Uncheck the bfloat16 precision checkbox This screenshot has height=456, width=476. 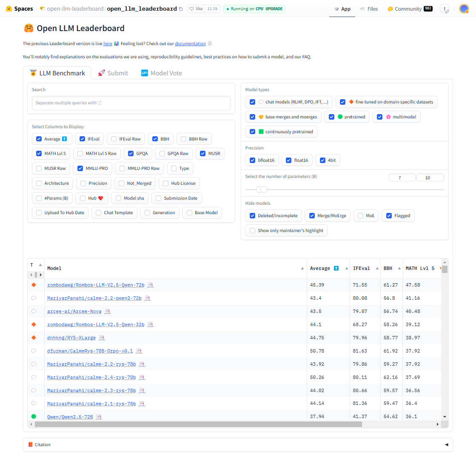pyautogui.click(x=252, y=160)
